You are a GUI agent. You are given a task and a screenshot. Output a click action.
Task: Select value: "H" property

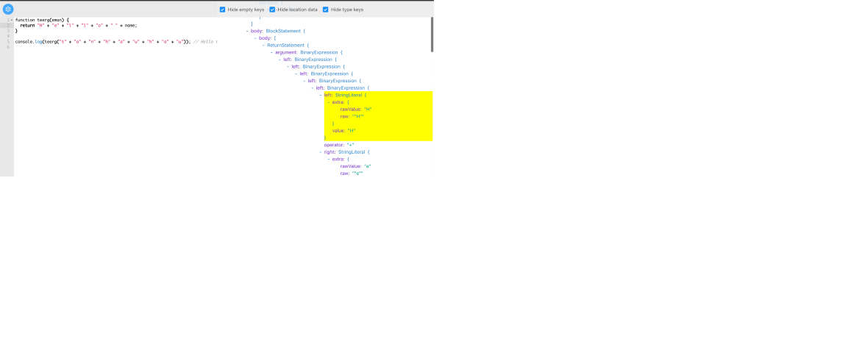(344, 131)
